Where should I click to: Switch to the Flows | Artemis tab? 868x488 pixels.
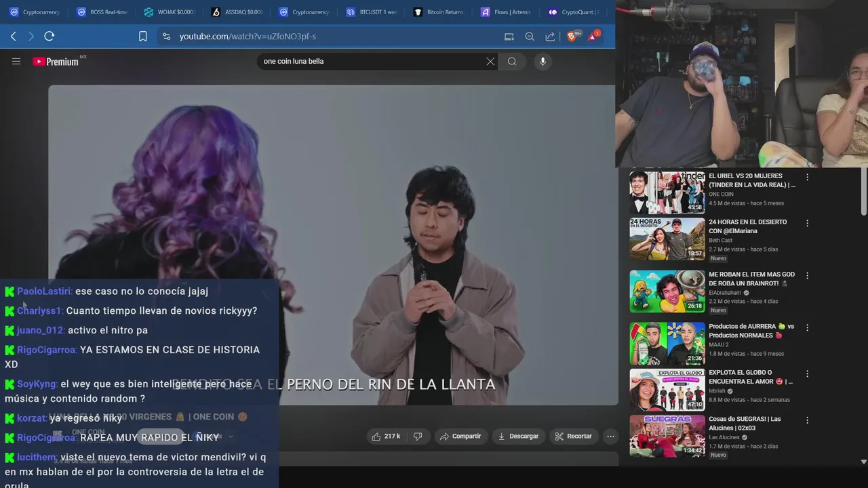point(505,12)
